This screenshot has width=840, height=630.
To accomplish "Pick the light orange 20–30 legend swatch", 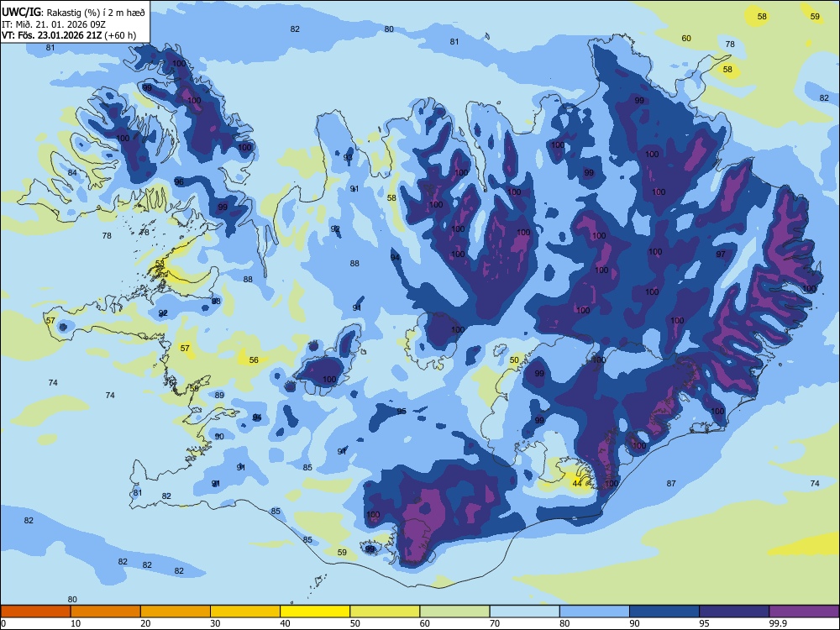I will pyautogui.click(x=176, y=612).
